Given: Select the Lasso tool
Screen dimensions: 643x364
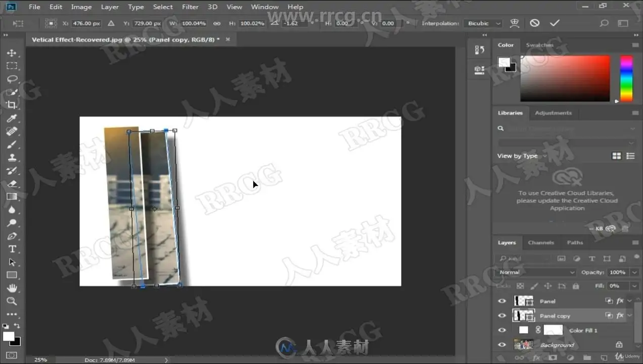Looking at the screenshot, I should pyautogui.click(x=12, y=79).
